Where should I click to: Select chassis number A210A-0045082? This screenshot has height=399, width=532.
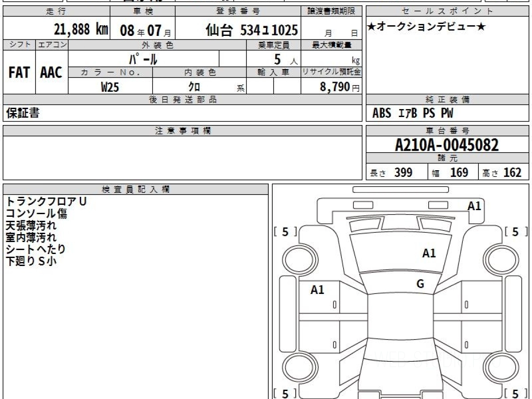[447, 145]
